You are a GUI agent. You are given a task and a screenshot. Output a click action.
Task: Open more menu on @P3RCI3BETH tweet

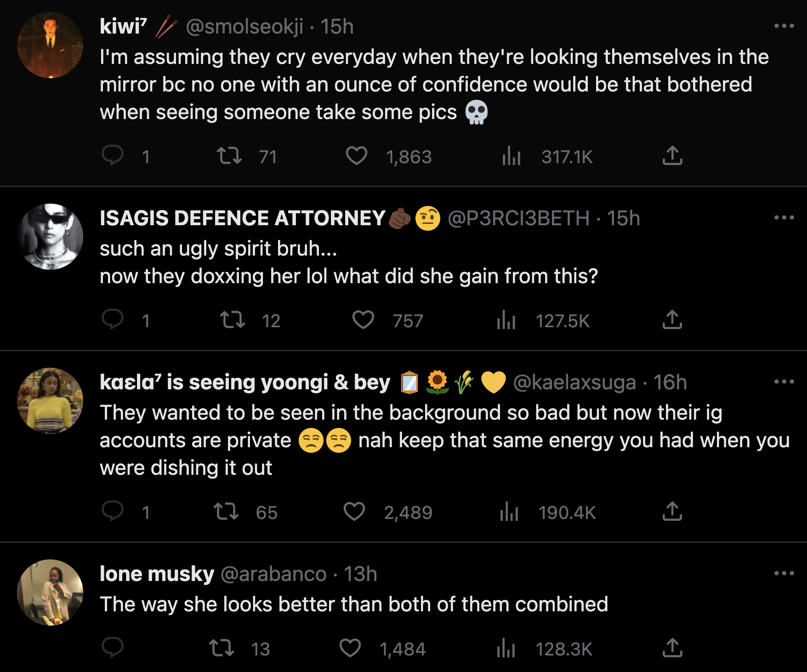tap(784, 217)
